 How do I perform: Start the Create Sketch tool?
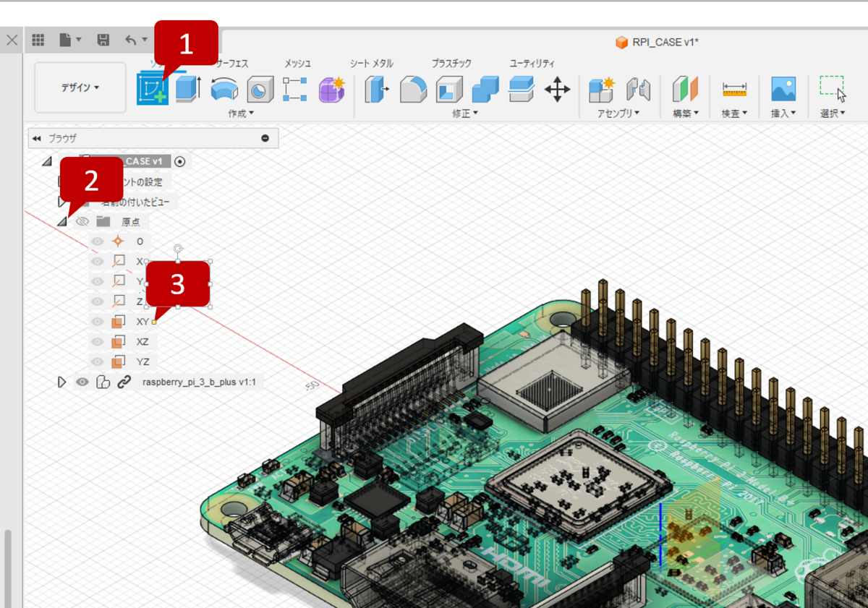(x=153, y=90)
